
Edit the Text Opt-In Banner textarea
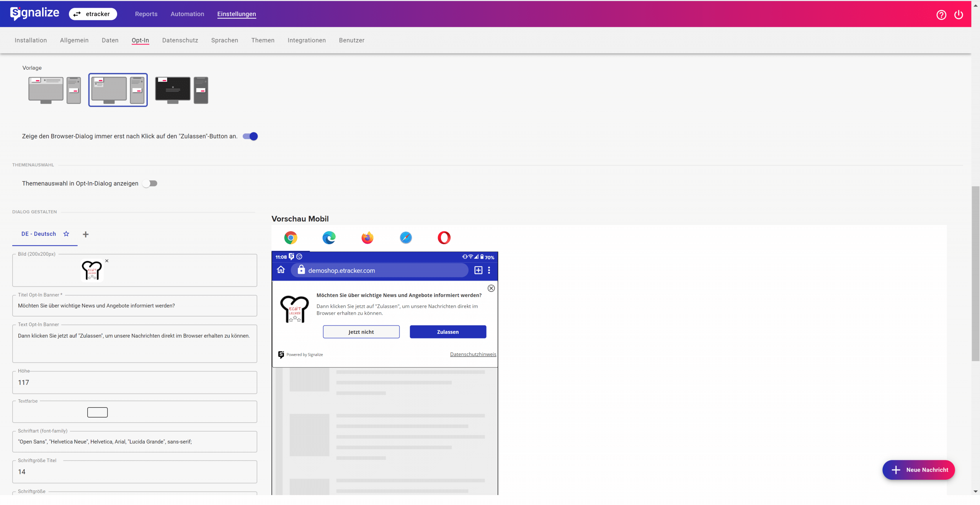[x=135, y=344]
